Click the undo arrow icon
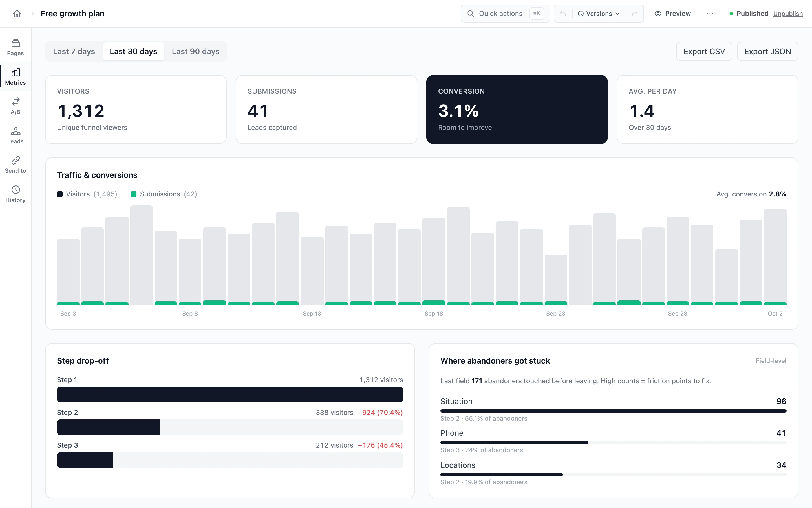 [x=563, y=14]
